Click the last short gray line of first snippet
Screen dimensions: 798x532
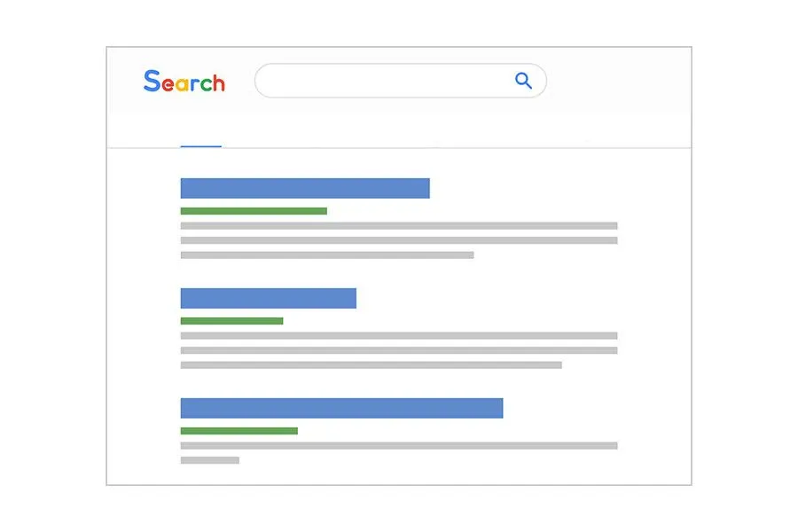(x=326, y=255)
